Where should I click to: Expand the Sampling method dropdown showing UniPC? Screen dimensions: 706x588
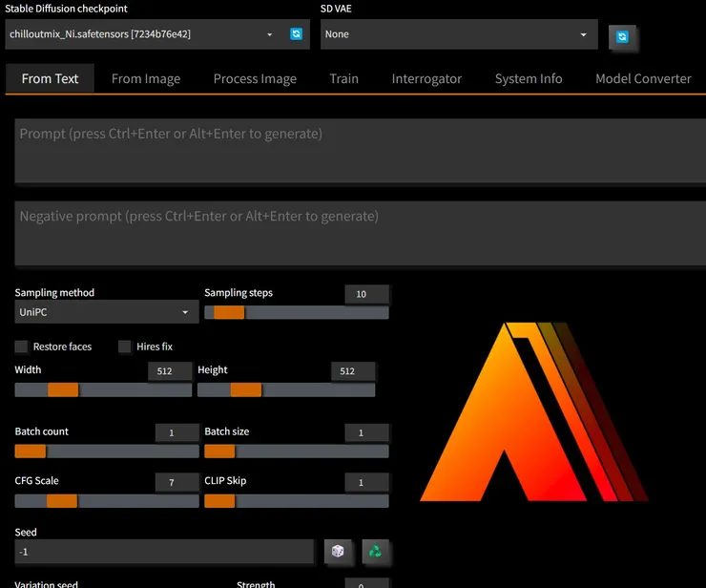107,312
